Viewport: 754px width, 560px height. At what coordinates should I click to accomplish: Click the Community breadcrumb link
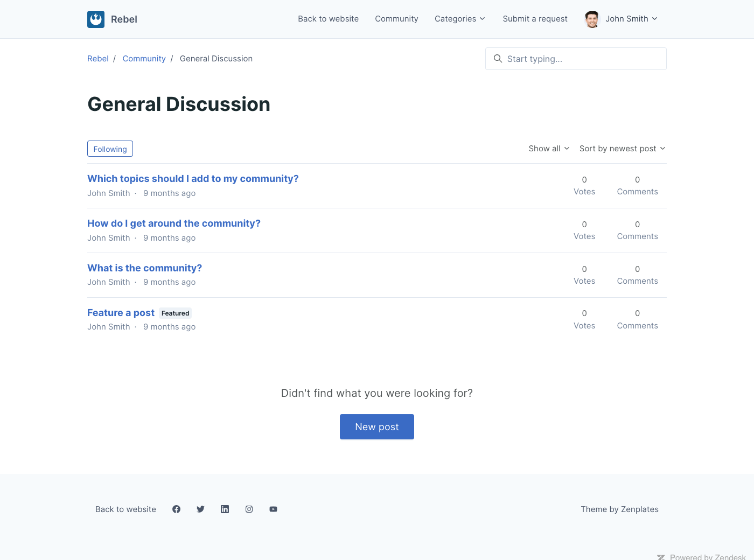click(x=144, y=59)
